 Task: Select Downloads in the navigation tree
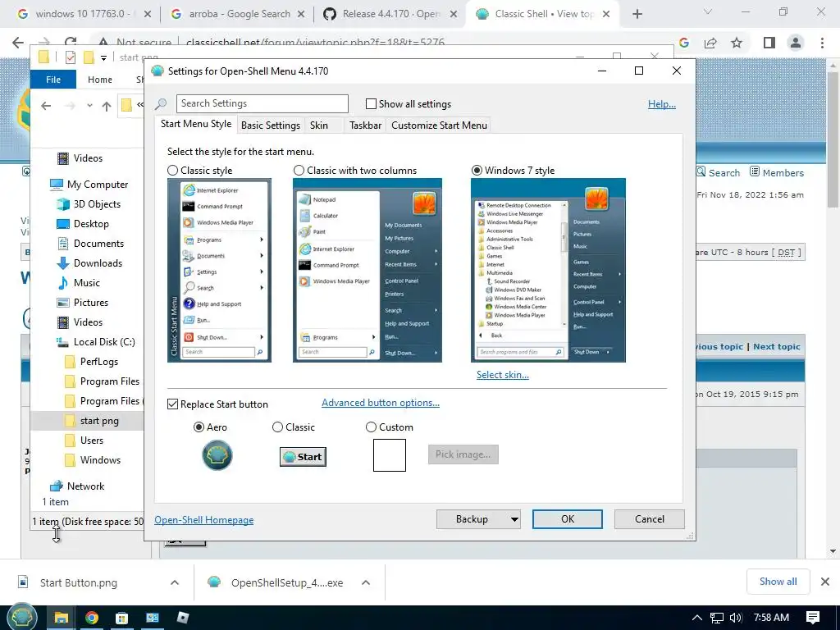pos(98,263)
